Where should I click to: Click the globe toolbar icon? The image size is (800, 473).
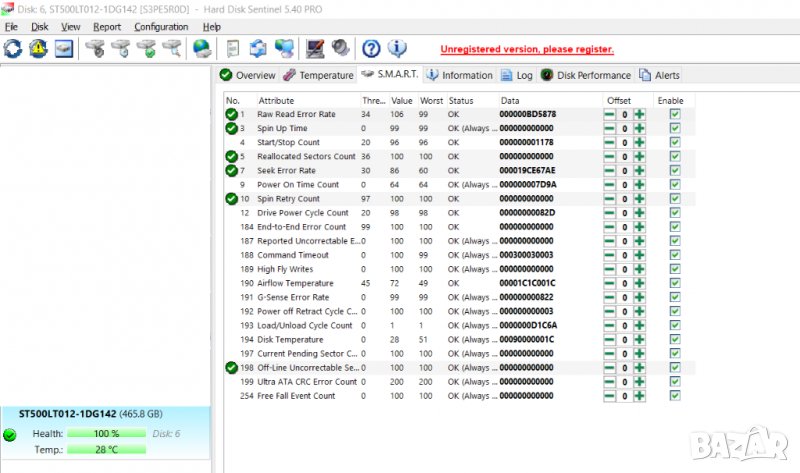(202, 48)
